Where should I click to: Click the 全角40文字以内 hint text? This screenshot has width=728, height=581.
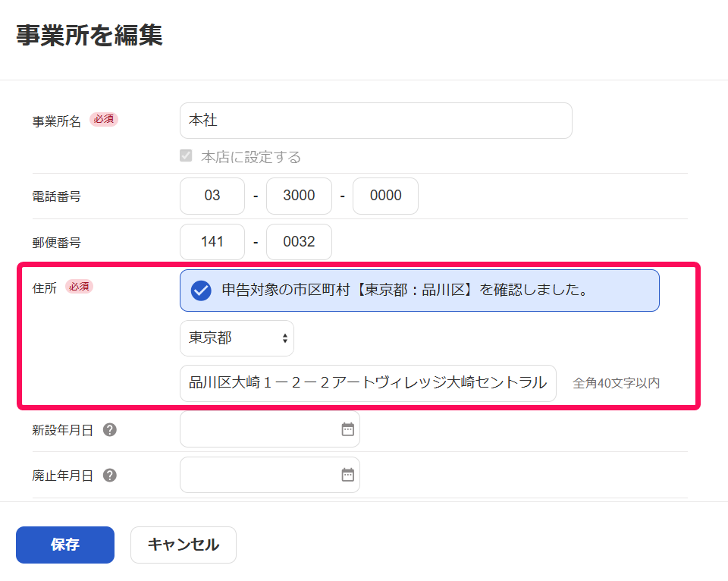point(616,383)
